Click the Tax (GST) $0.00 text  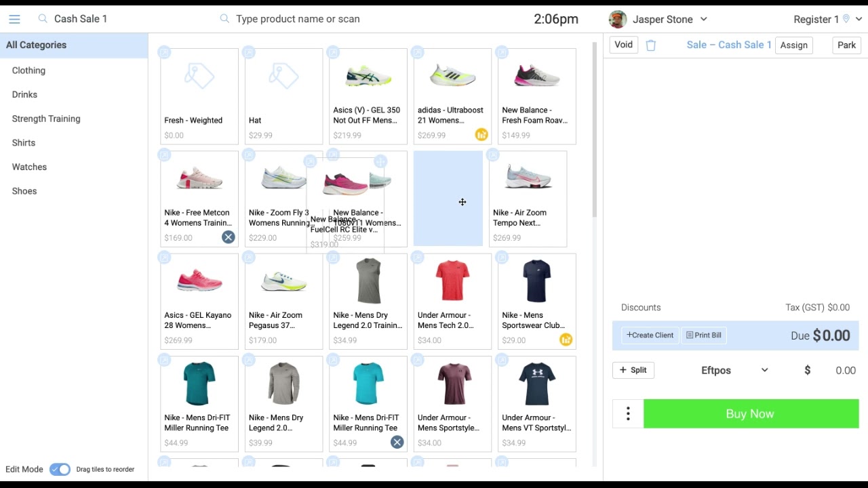pyautogui.click(x=817, y=307)
